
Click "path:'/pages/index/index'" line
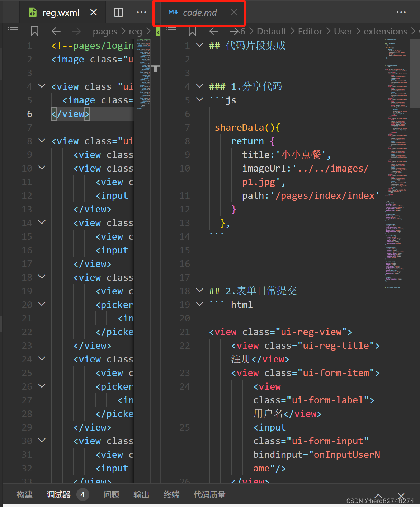311,196
